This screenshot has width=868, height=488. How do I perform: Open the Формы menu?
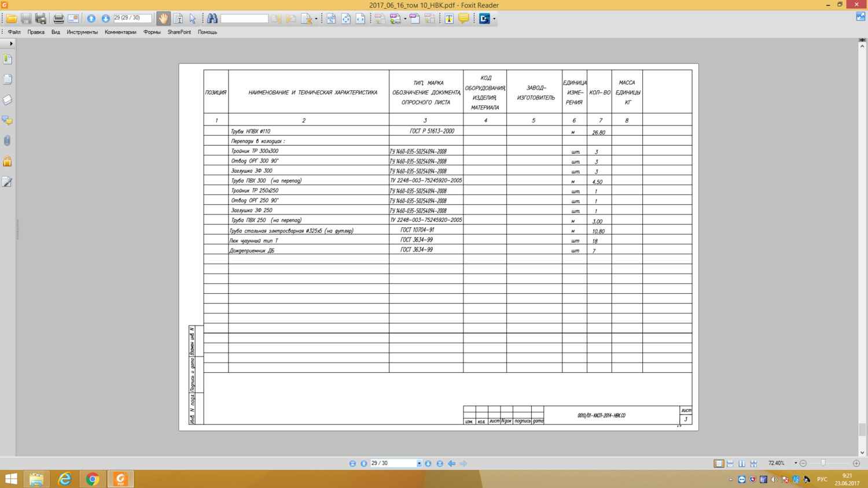[x=152, y=32]
